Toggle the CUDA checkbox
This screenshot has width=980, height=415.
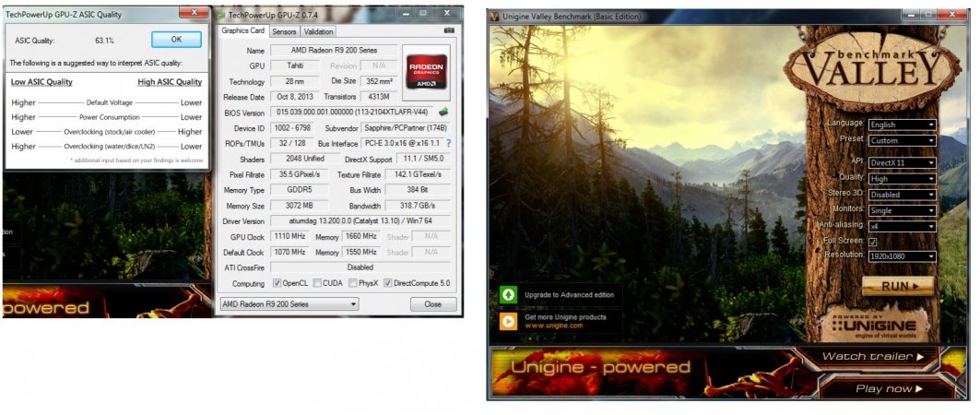(x=317, y=283)
